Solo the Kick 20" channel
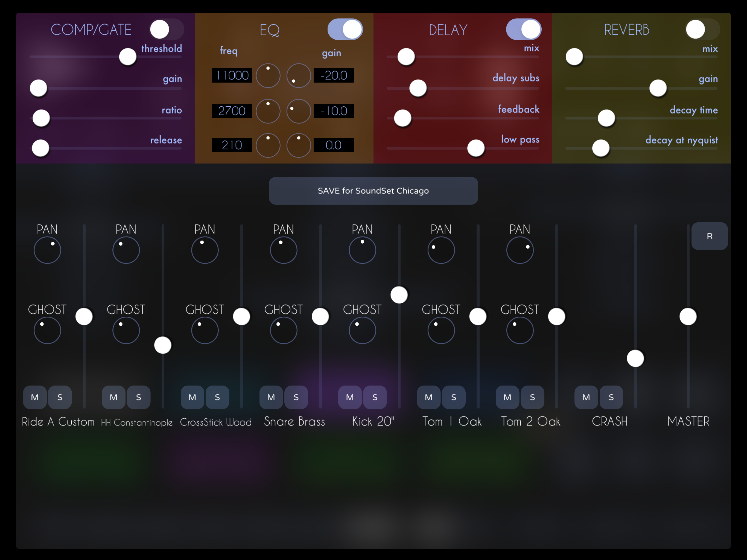The image size is (747, 560). (x=375, y=397)
